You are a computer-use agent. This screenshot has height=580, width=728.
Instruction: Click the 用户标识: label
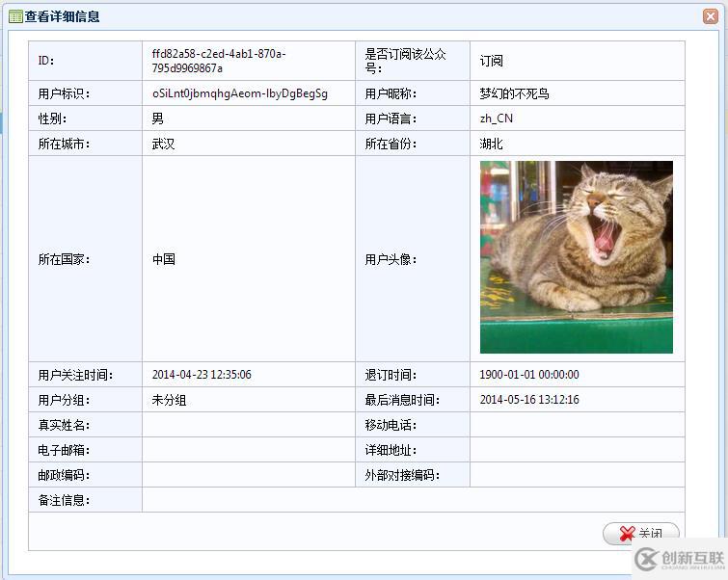click(x=64, y=93)
